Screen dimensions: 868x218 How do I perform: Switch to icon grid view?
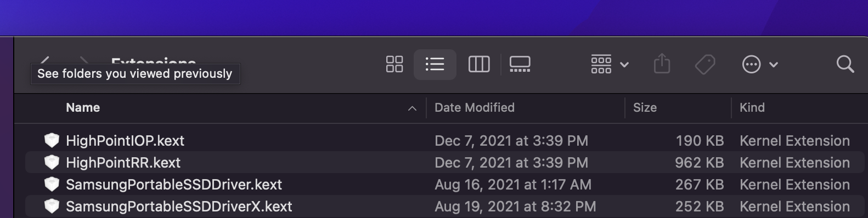click(394, 64)
